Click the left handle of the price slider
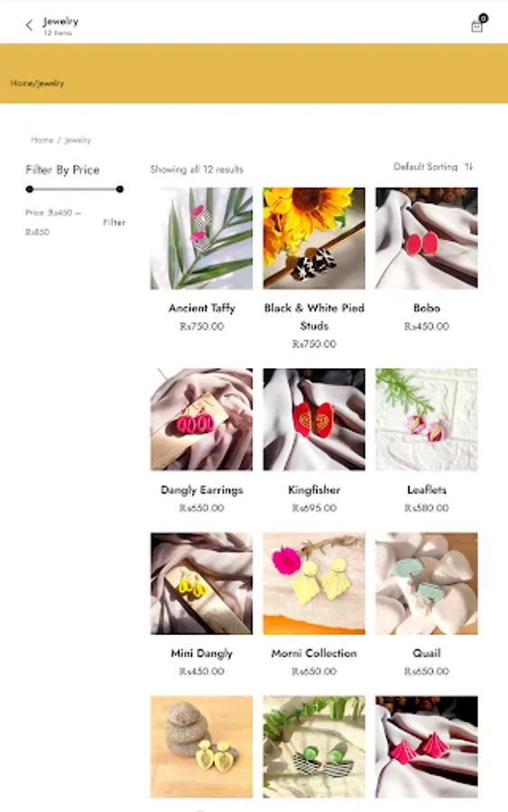The width and height of the screenshot is (508, 812). tap(30, 189)
